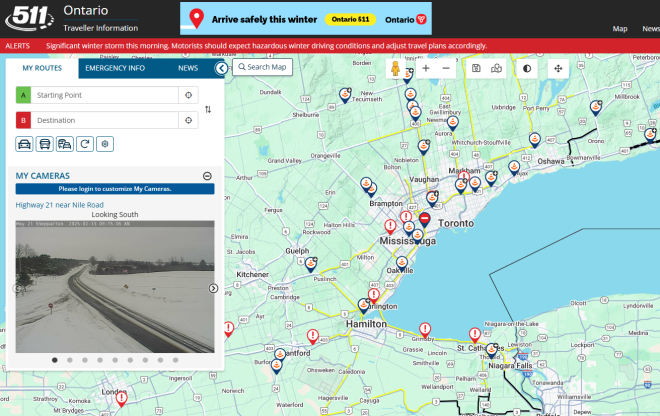660x416 pixels.
Task: Select the truck and car mode icon
Action: tap(64, 144)
